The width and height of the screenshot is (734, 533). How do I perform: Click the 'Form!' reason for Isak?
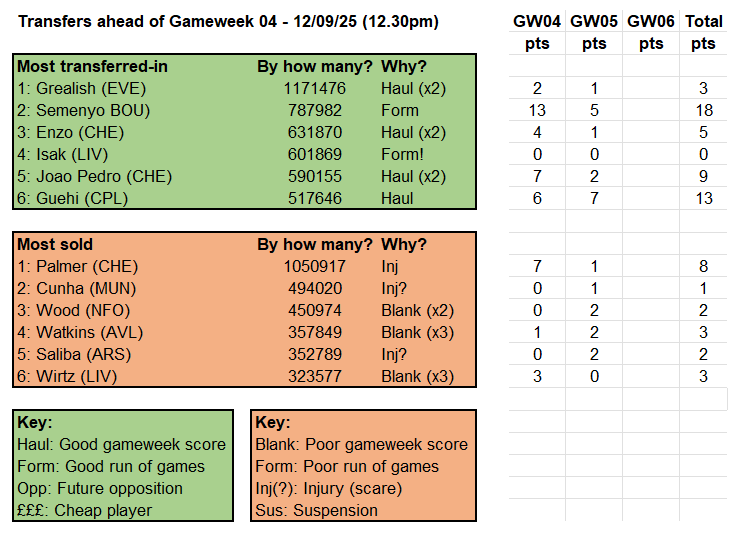pyautogui.click(x=402, y=154)
